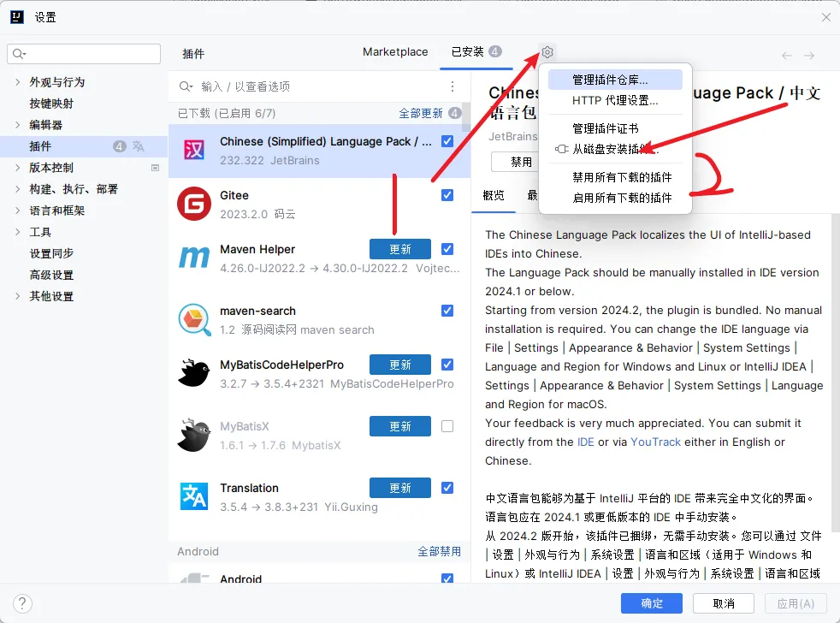
Task: Click the search magnifier in the settings search box
Action: pyautogui.click(x=19, y=54)
